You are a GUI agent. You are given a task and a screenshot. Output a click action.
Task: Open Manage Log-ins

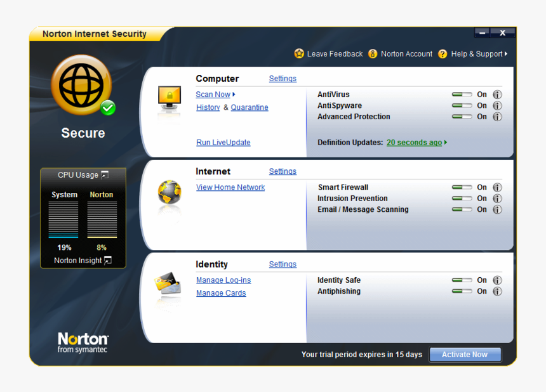223,280
